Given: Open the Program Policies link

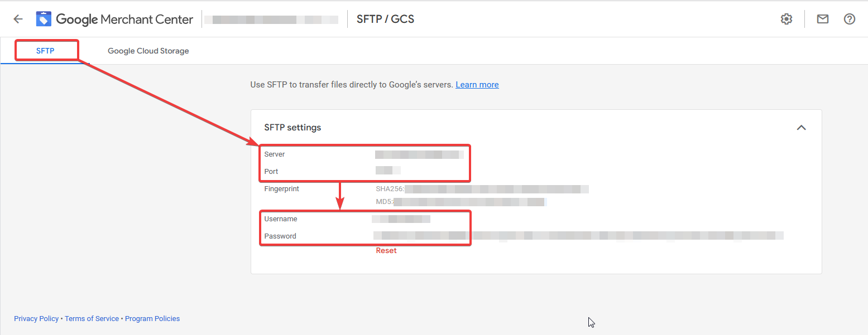Looking at the screenshot, I should coord(152,319).
